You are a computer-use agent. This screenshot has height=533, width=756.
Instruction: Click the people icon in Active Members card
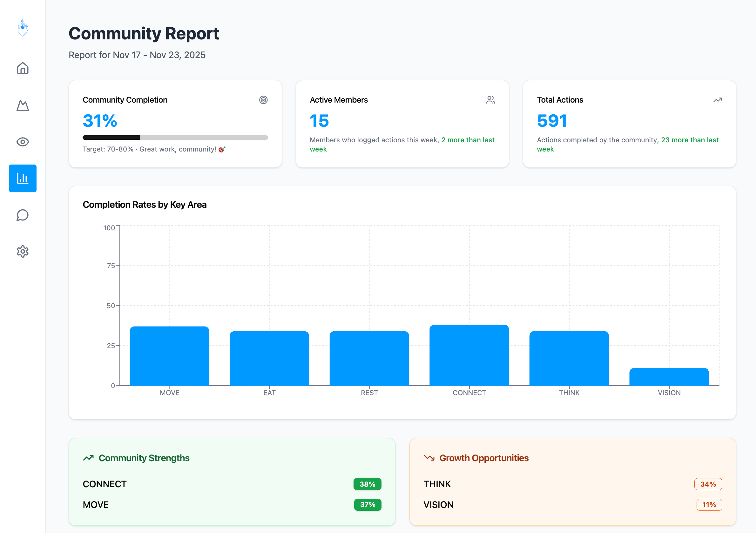tap(490, 100)
